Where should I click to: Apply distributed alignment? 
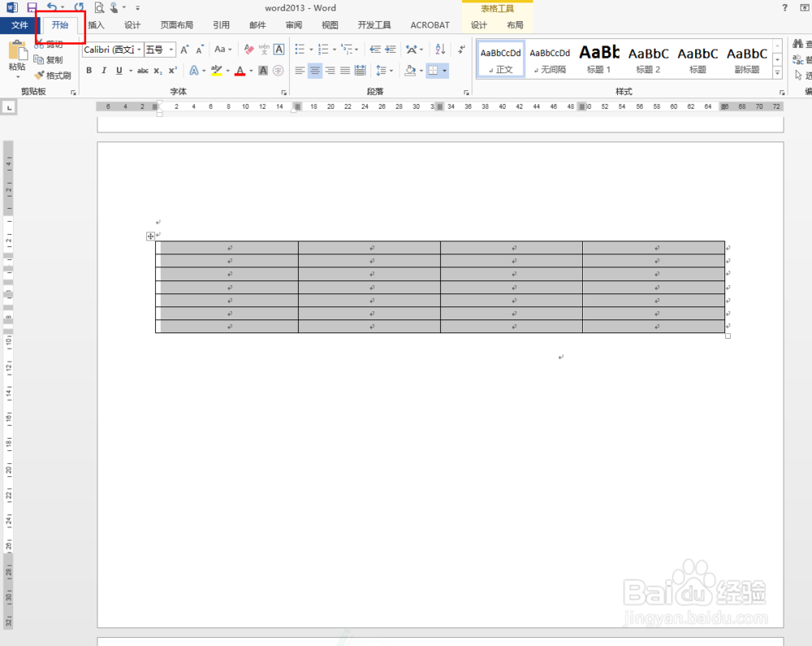[361, 71]
